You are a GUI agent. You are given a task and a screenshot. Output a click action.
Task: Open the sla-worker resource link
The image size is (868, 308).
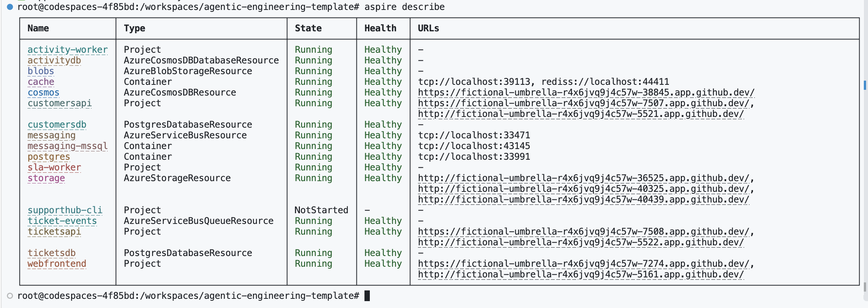pyautogui.click(x=54, y=167)
